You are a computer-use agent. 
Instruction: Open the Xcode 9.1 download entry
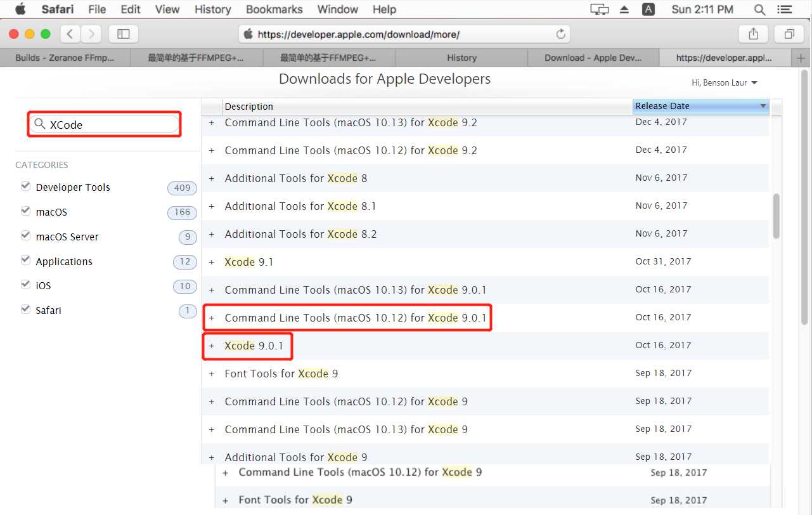pyautogui.click(x=249, y=262)
